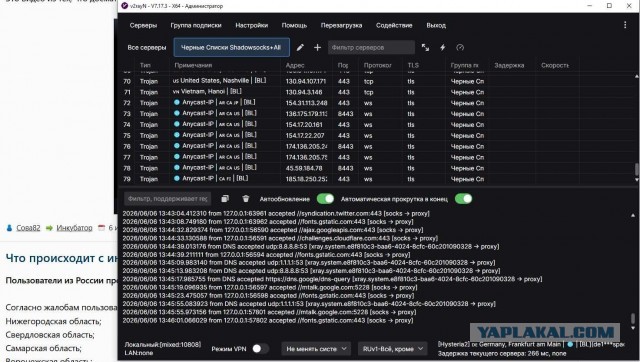Toggle the Режим VPN switch
Viewport: 640px width, 362px height.
click(260, 349)
